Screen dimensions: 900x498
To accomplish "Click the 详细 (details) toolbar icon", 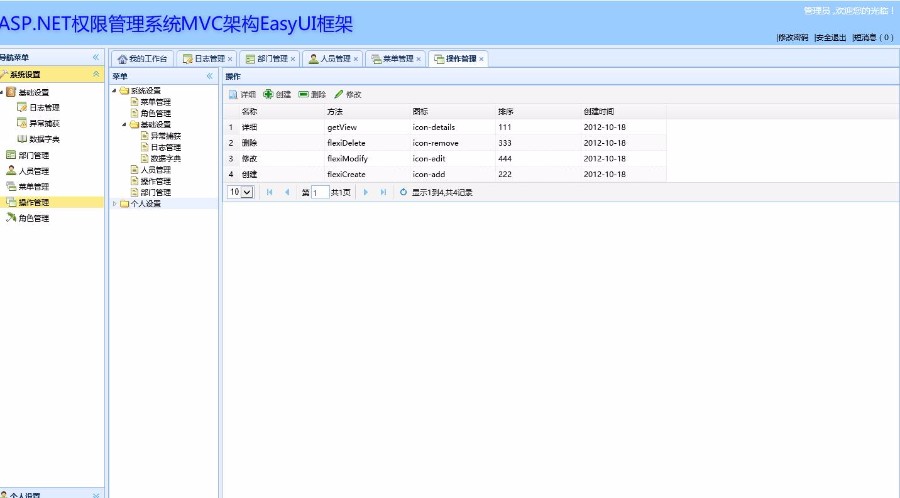I will tap(233, 94).
